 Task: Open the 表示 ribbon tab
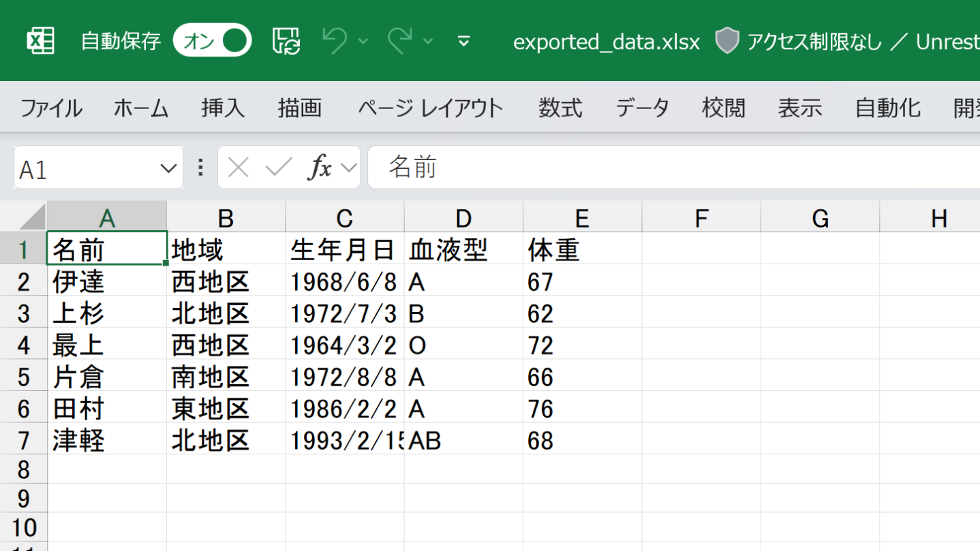pyautogui.click(x=800, y=108)
